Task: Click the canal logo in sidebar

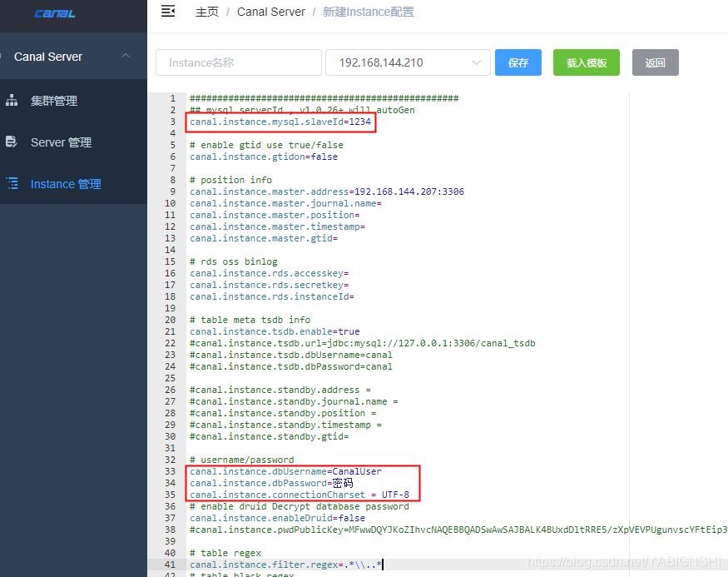Action: point(55,13)
